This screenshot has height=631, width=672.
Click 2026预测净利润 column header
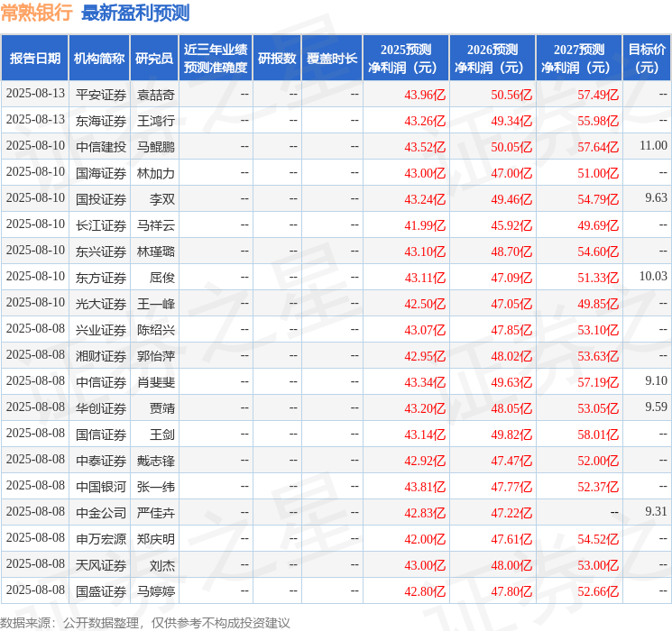coord(492,59)
